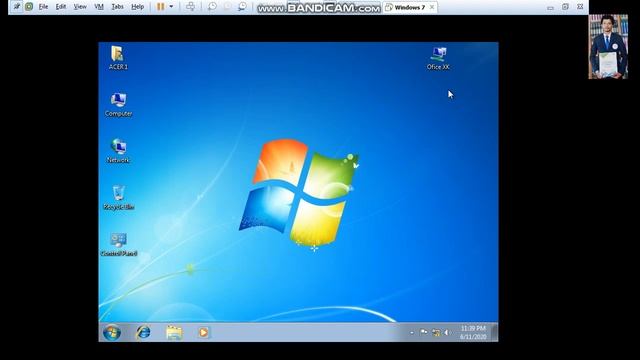Show hidden tray icons arrow
The width and height of the screenshot is (640, 360).
[412, 333]
